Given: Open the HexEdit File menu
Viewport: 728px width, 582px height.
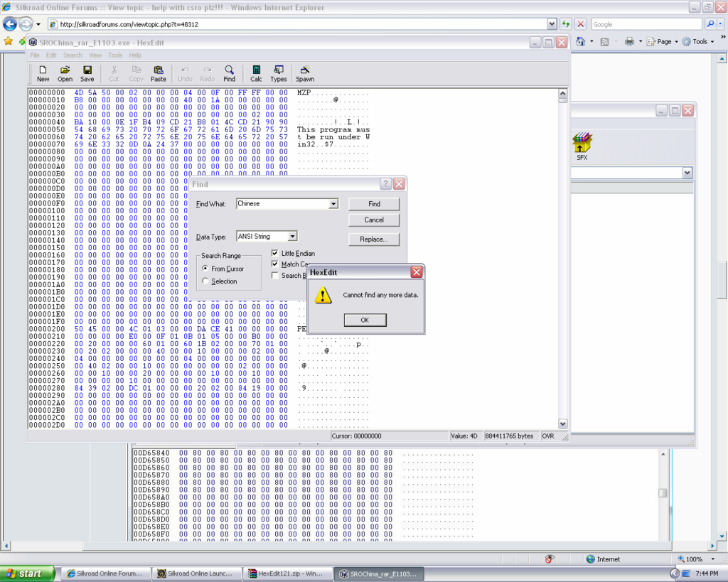Looking at the screenshot, I should coord(35,55).
